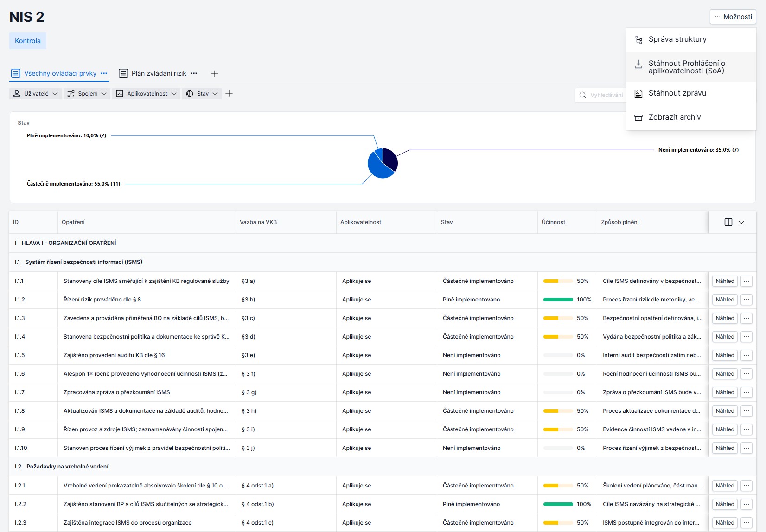
Task: Expand the Spojení filter dropdown
Action: [87, 94]
